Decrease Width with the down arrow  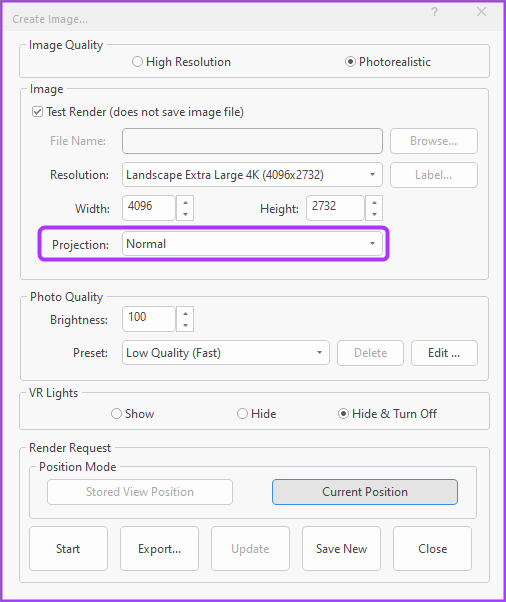pos(185,214)
